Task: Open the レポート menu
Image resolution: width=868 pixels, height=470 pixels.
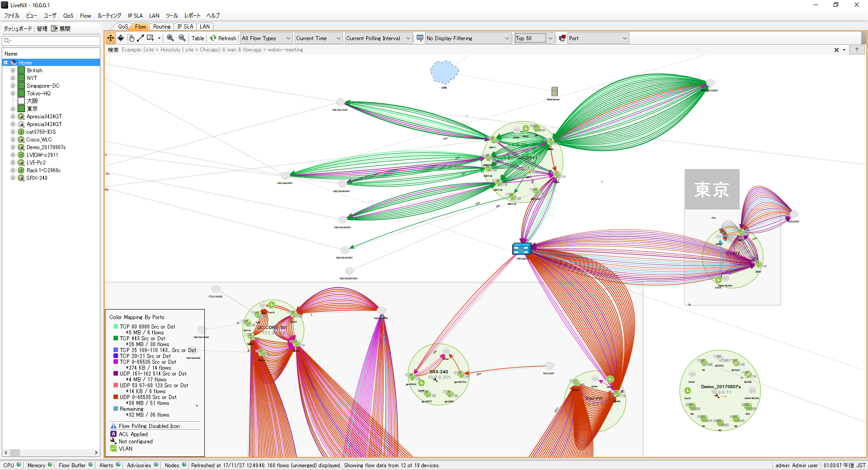Action: pyautogui.click(x=192, y=15)
